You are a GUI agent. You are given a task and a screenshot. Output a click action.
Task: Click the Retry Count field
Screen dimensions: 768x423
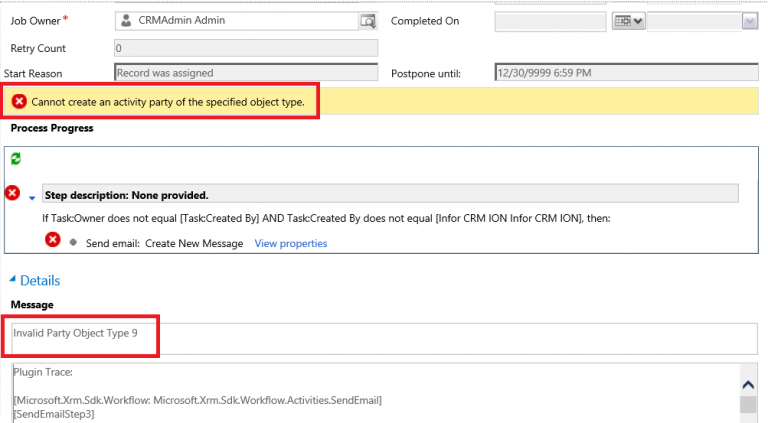[x=246, y=48]
